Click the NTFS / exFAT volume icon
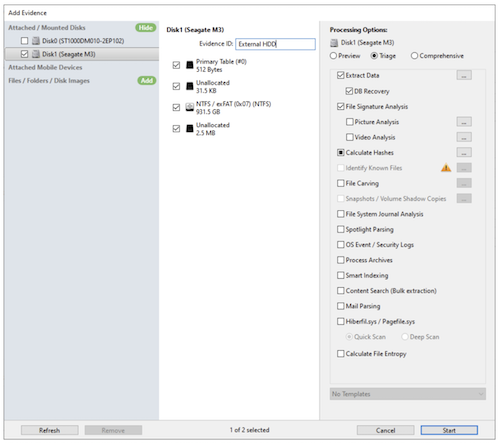Screen dimensions: 500x446 pos(190,107)
